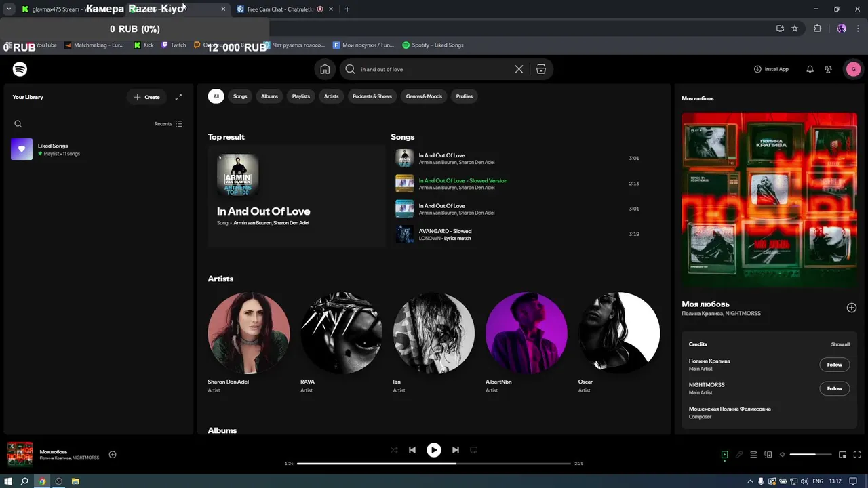Open the Spotify – Liked Songs bookmark
Image resolution: width=868 pixels, height=488 pixels.
tap(433, 45)
